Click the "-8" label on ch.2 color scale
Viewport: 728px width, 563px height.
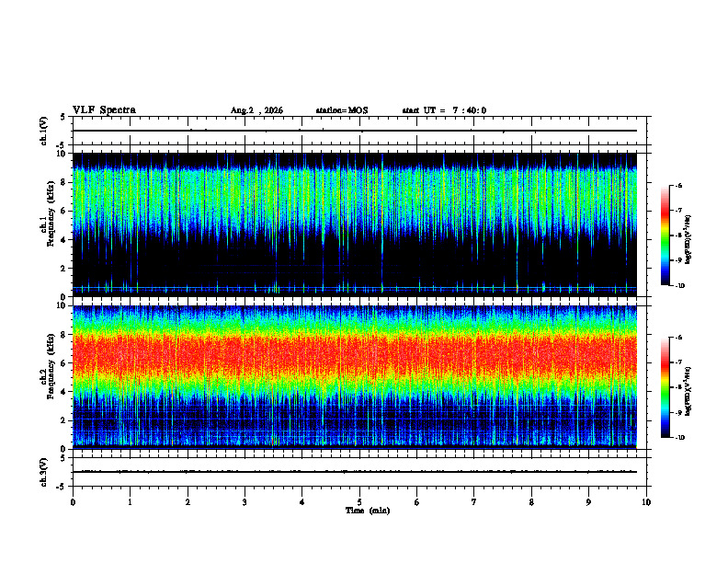coord(679,387)
